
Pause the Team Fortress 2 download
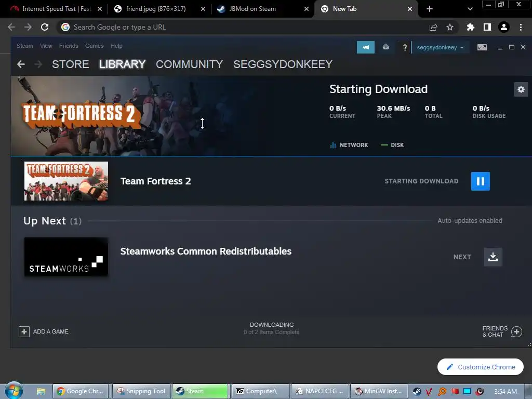(x=480, y=181)
